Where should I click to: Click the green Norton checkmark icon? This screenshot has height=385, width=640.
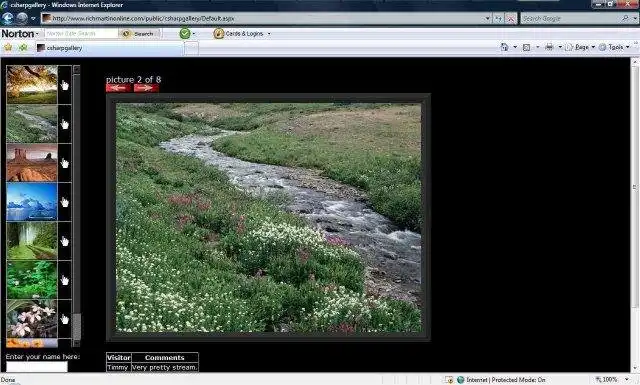(x=185, y=33)
